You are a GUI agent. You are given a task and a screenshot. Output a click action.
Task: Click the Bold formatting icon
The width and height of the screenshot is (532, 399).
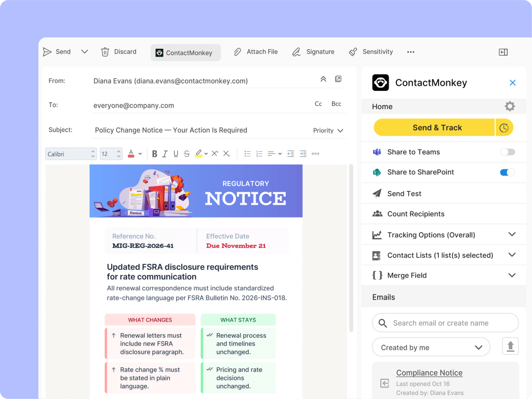[x=154, y=154]
